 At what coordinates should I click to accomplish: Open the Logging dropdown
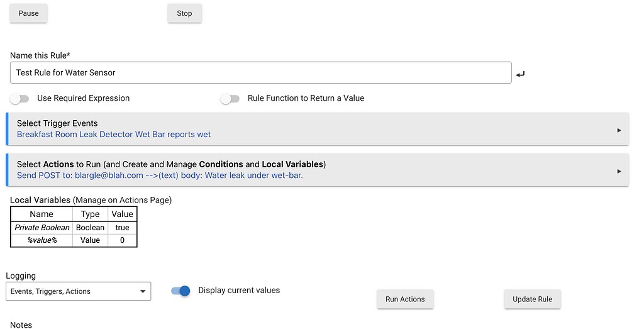tap(79, 291)
